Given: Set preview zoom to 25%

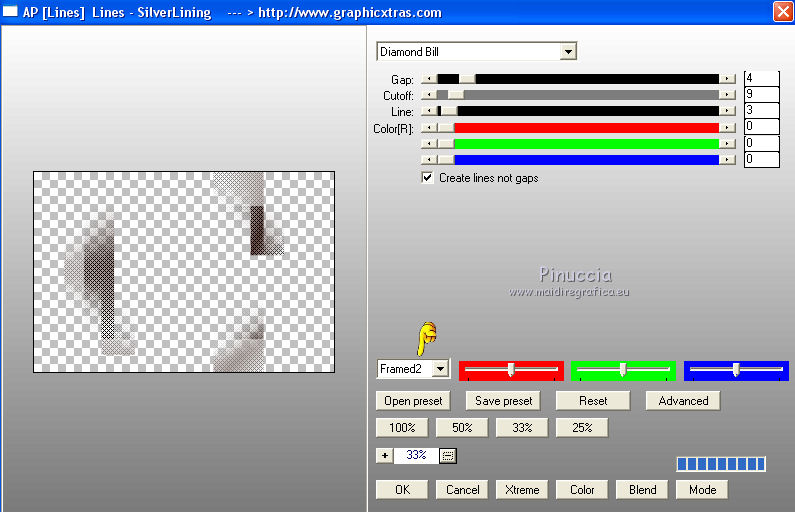Looking at the screenshot, I should (582, 428).
